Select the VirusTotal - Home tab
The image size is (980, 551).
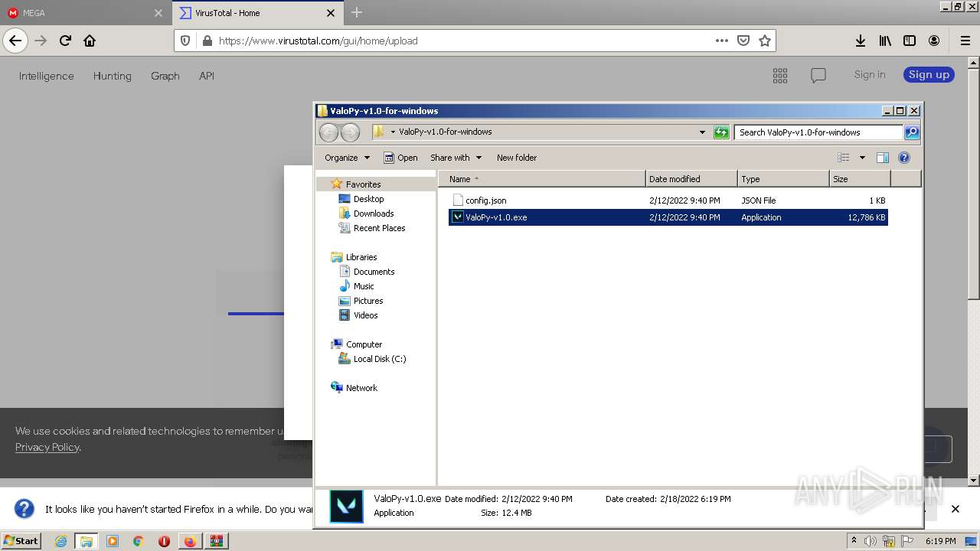pos(257,13)
